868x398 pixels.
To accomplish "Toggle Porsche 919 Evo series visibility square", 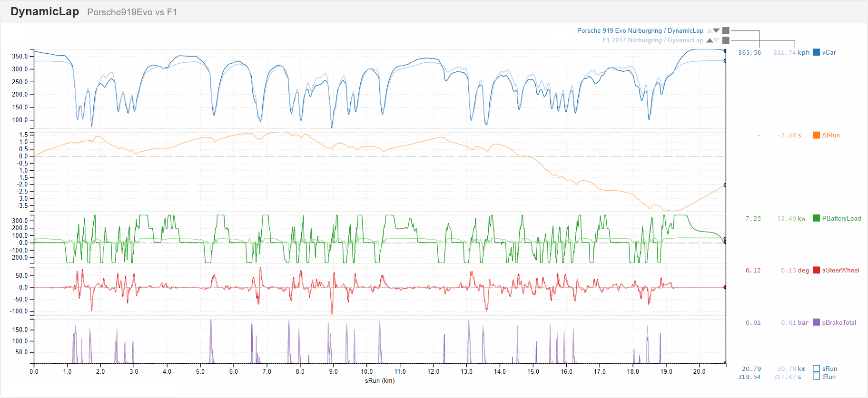I will point(726,30).
